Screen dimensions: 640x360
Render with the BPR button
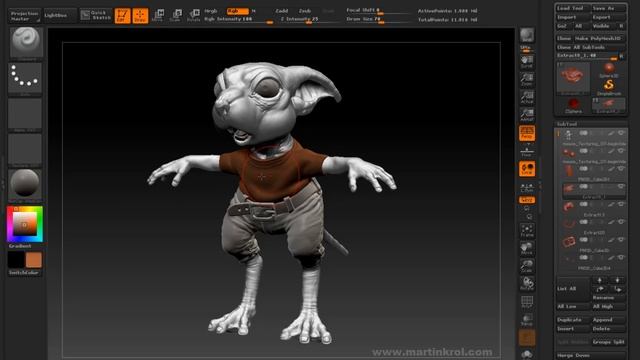coord(527,36)
